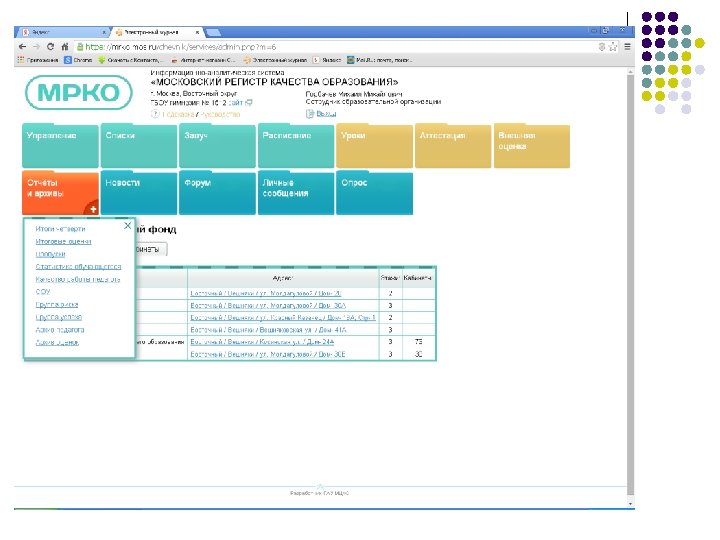Open the Электронный журнал bookmark

[275, 60]
